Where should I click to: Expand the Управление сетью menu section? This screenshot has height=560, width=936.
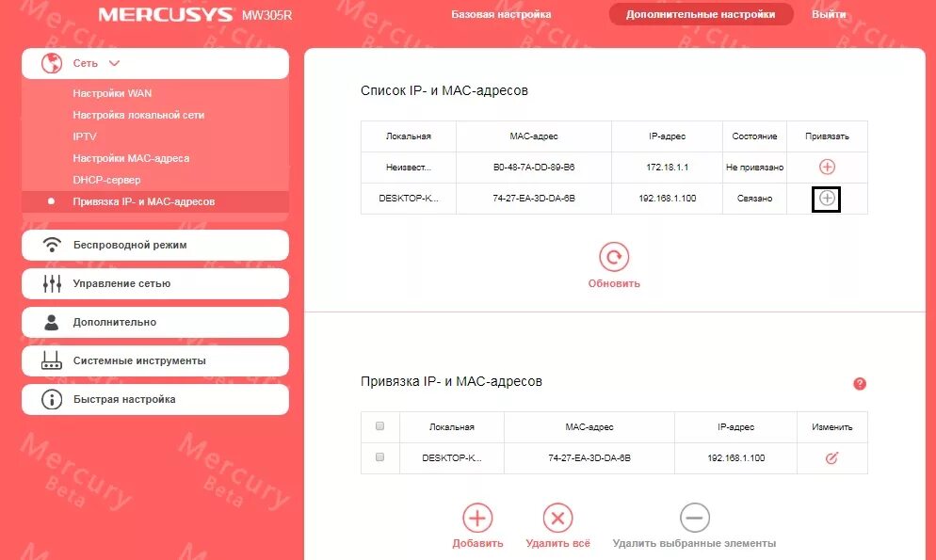[155, 283]
